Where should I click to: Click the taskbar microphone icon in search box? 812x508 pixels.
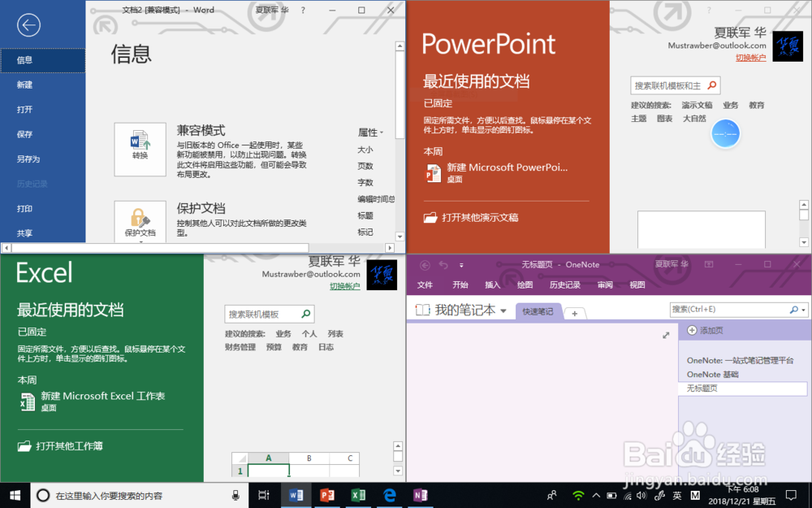[235, 496]
